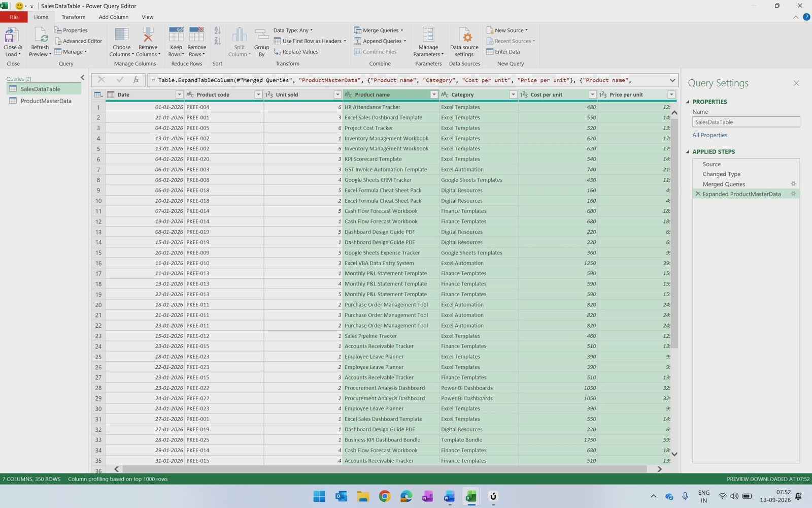Image resolution: width=812 pixels, height=508 pixels.
Task: Open query Properties
Action: pos(71,30)
